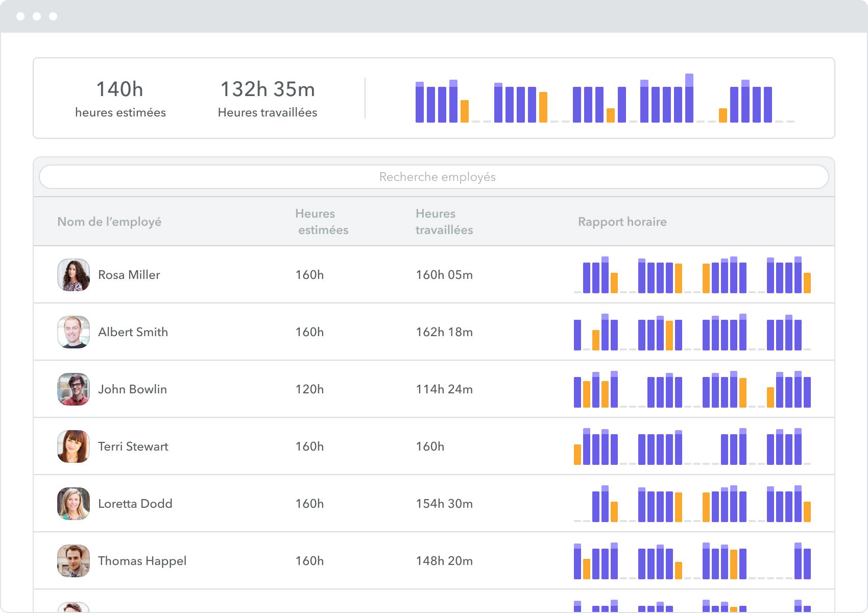Viewport: 868px width, 613px height.
Task: Click the 140h estimated hours summary
Action: tap(120, 89)
